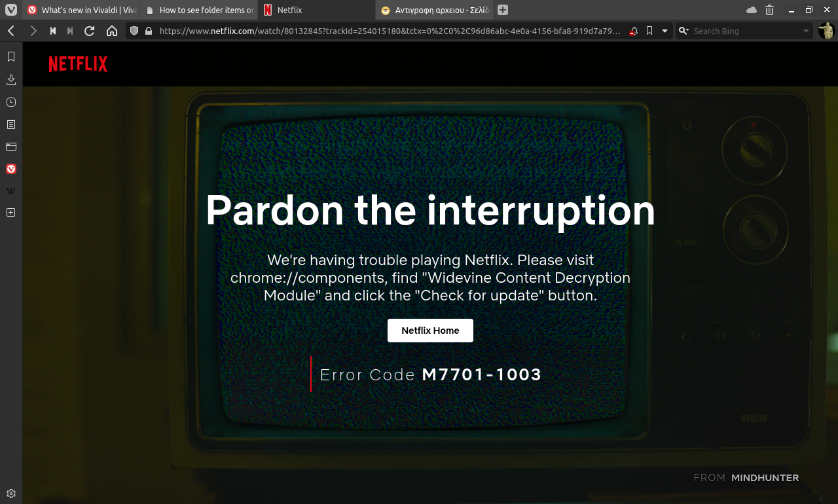Open the tracker blocker shield
838x504 pixels.
134,31
